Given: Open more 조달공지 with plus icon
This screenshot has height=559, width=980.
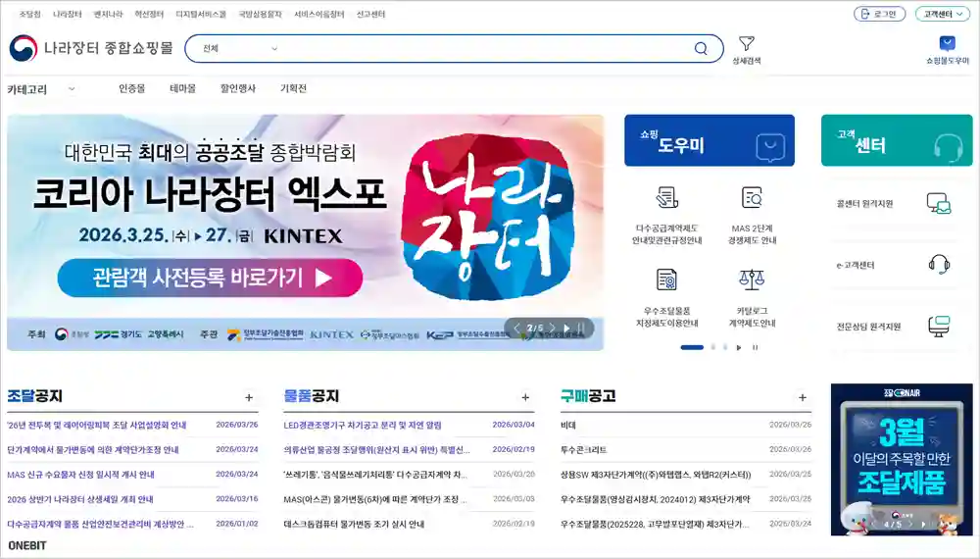Looking at the screenshot, I should point(249,397).
